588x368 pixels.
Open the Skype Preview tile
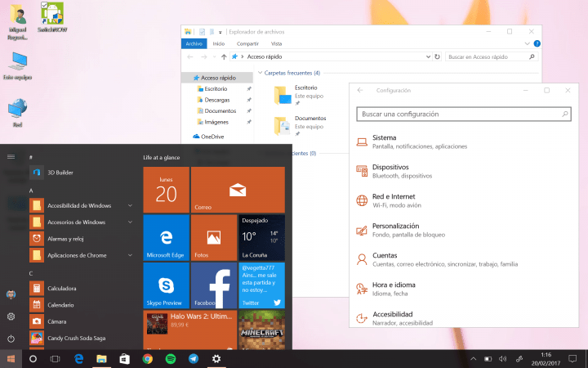(x=166, y=285)
